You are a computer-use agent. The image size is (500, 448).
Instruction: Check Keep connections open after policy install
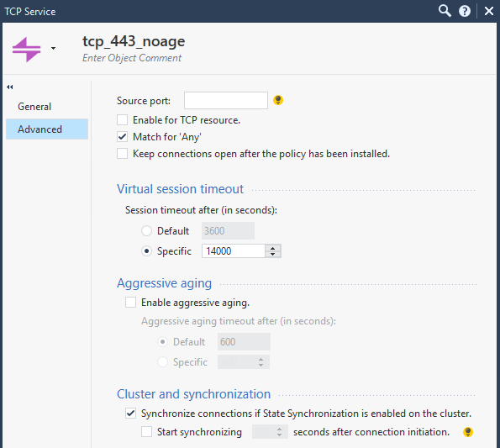click(122, 154)
